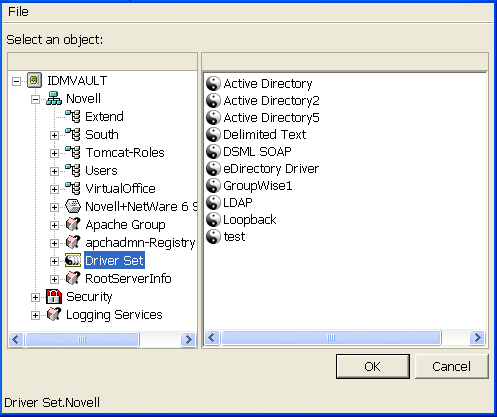Viewport: 497px width, 417px height.
Task: Collapse the IDMVAULT tree node
Action: coord(16,81)
